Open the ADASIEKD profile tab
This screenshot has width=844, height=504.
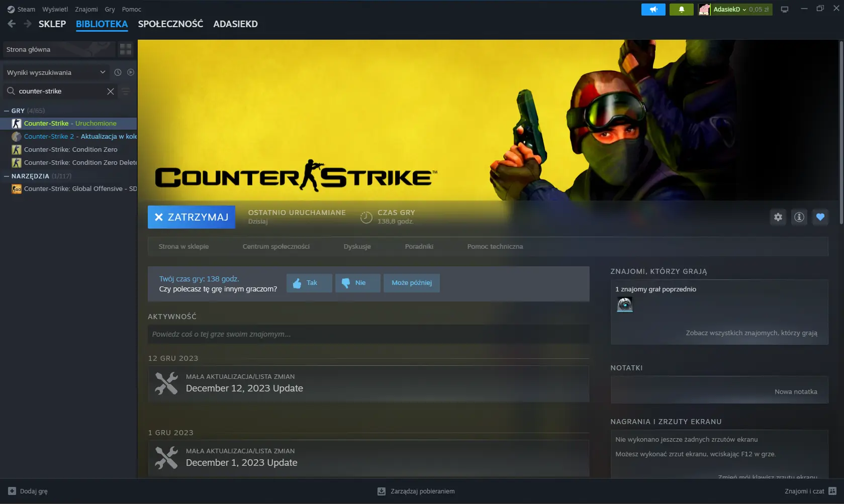pos(236,24)
